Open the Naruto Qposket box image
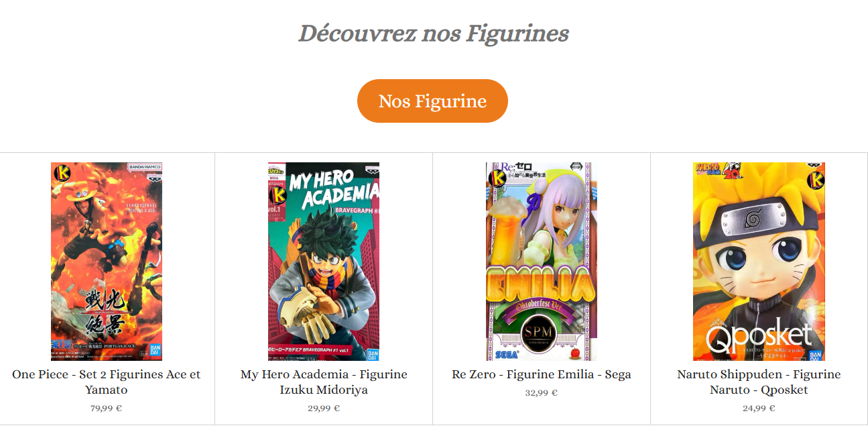Screen dimensions: 868x440 (759, 262)
